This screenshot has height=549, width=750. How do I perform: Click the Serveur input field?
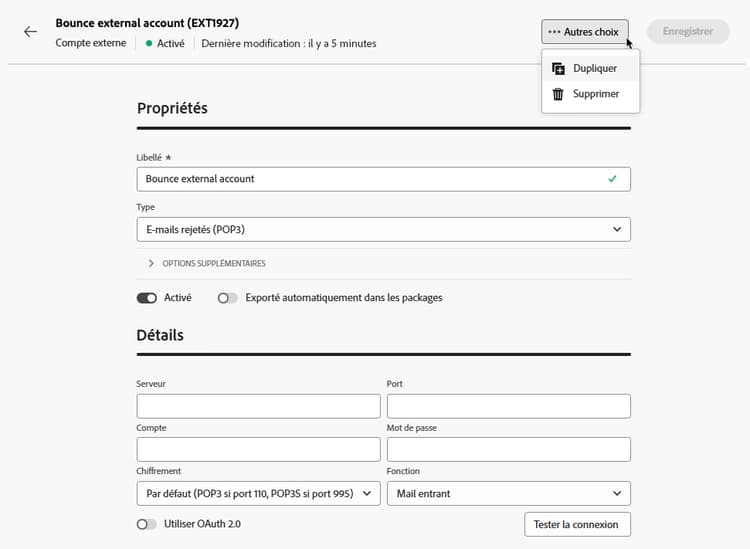(x=258, y=406)
